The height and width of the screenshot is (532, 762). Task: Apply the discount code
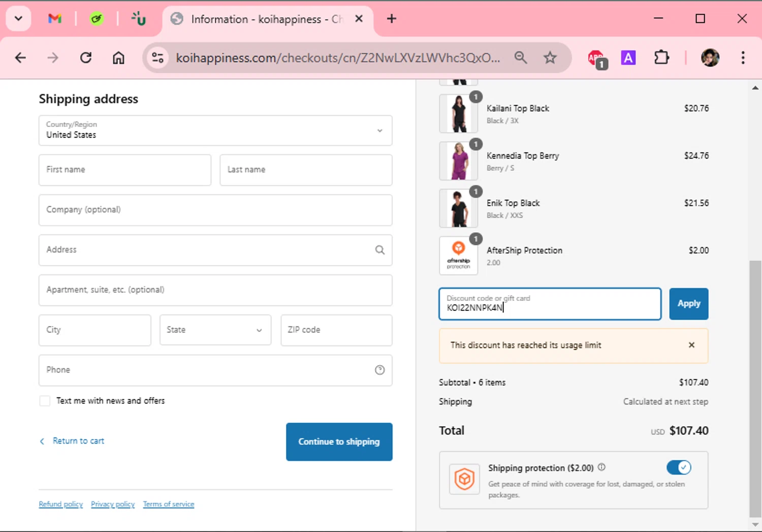(689, 304)
